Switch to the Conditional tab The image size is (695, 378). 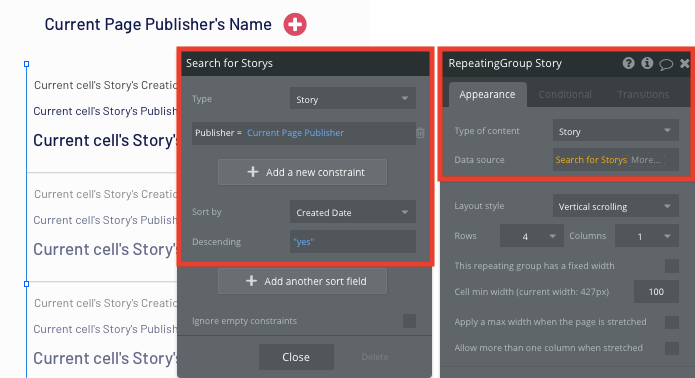[x=565, y=94]
